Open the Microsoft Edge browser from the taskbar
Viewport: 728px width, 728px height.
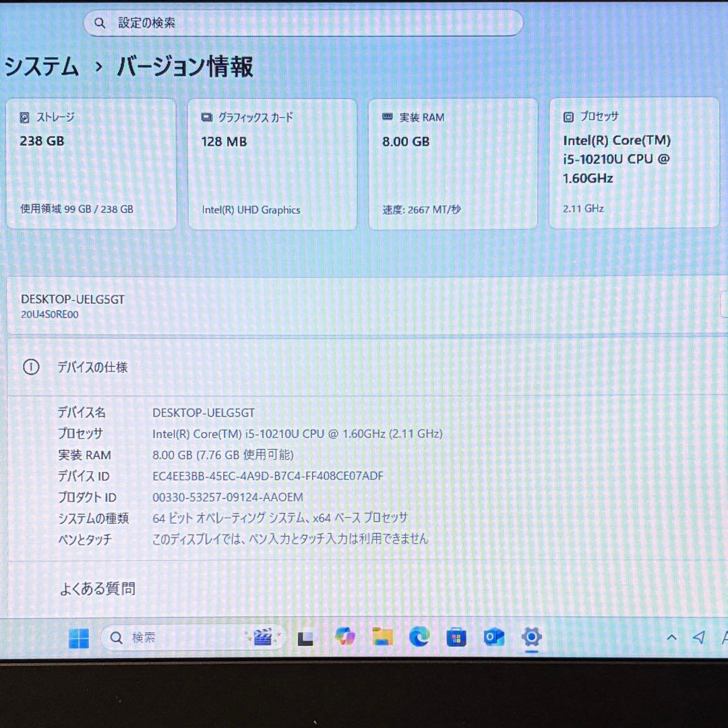(419, 637)
